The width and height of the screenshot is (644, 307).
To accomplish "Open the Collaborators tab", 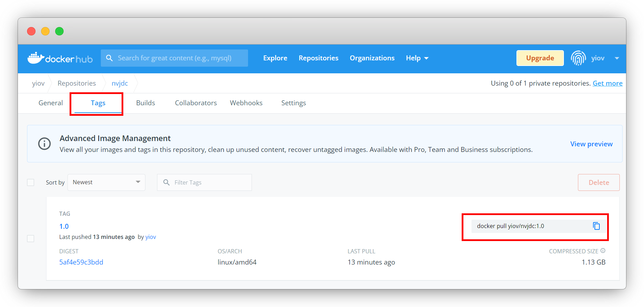I will point(196,103).
